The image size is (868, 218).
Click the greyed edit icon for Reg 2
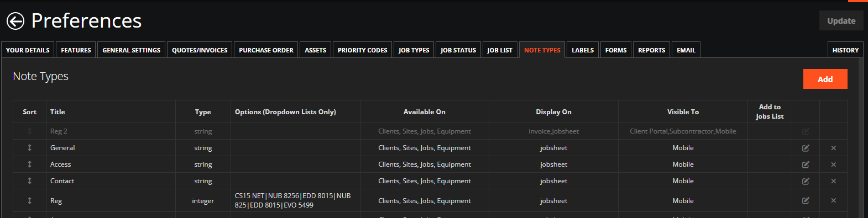[806, 131]
